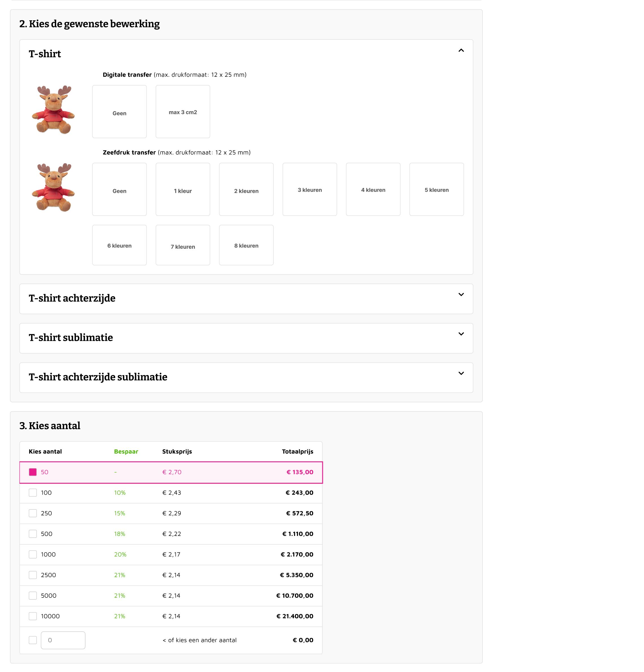The height and width of the screenshot is (672, 644).
Task: Choose the 8 kleuren option
Action: (246, 245)
